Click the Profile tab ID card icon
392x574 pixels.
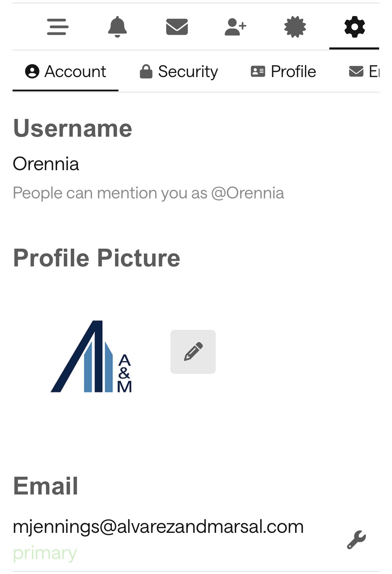(x=258, y=71)
